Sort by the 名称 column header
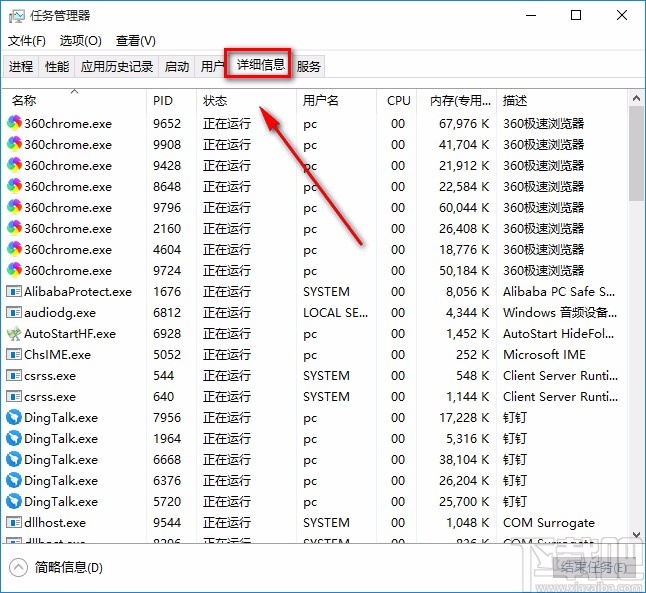 pos(74,101)
